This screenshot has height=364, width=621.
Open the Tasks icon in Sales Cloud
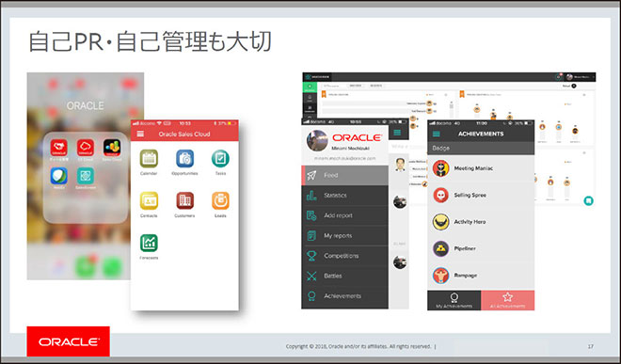tap(220, 159)
